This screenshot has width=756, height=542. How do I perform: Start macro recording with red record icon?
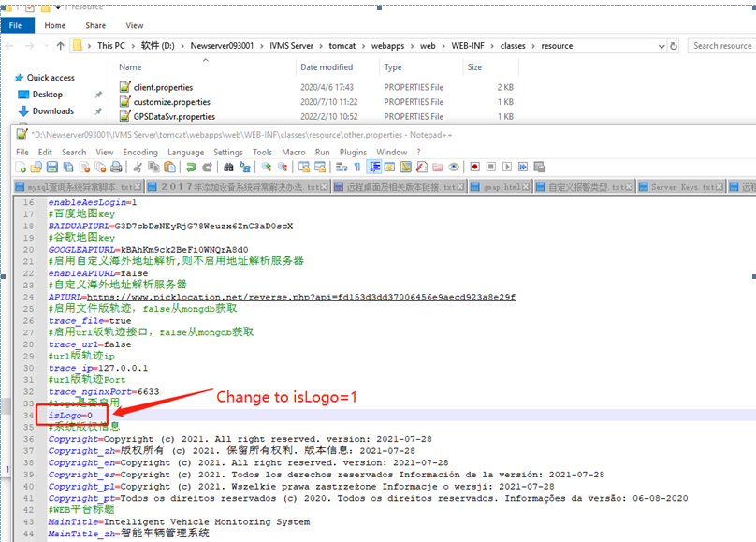(x=475, y=167)
